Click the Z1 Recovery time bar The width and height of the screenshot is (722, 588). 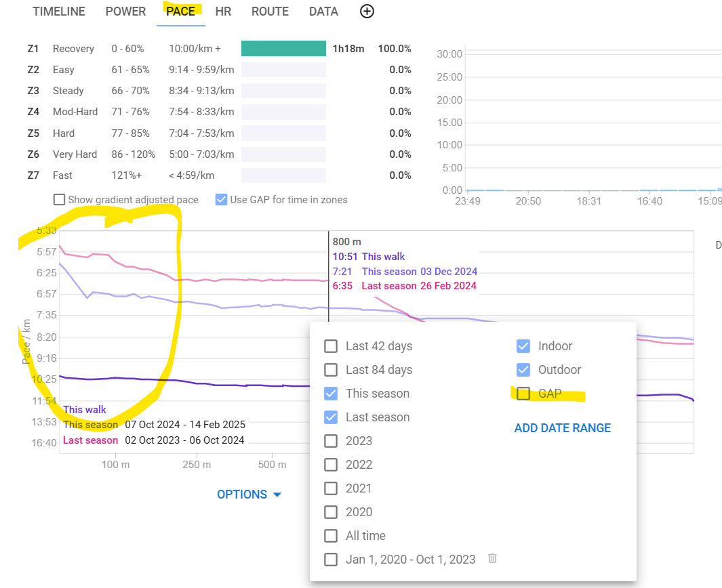click(x=283, y=48)
